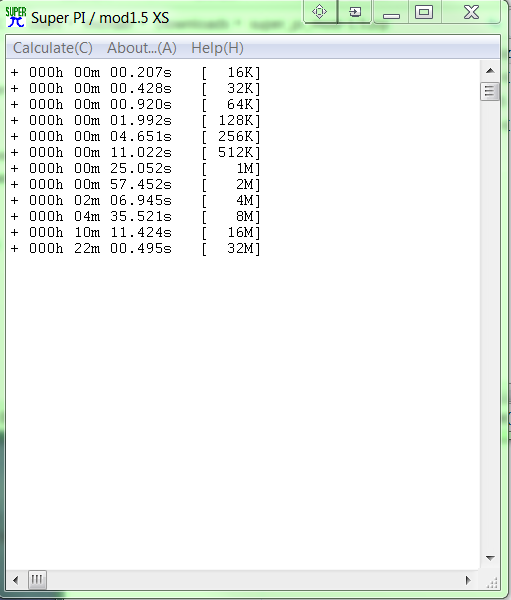Click the window resize grip corner
Image resolution: width=511 pixels, height=600 pixels.
tap(491, 582)
